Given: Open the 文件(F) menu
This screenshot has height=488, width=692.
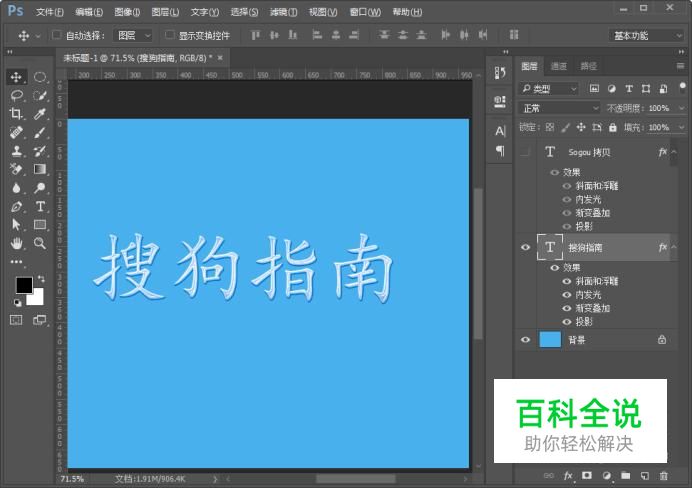Looking at the screenshot, I should click(50, 12).
